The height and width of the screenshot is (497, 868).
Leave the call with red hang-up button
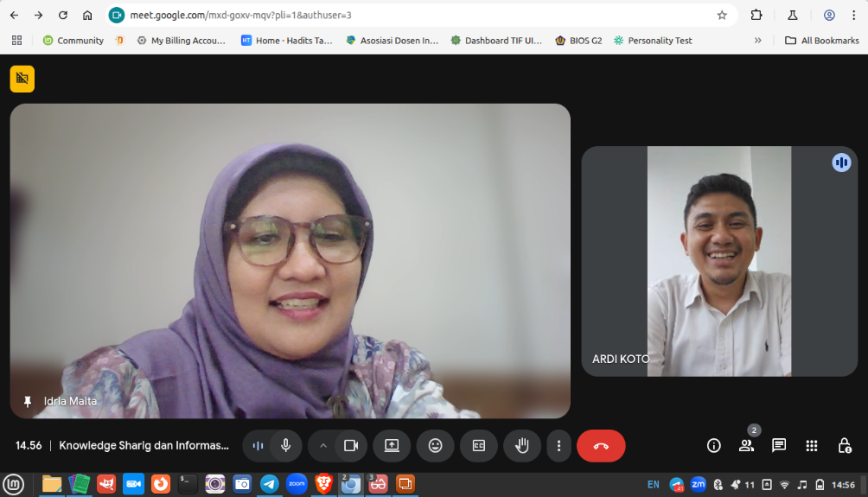coord(601,446)
